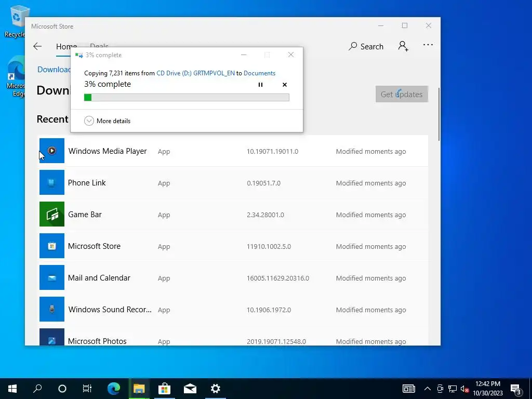The image size is (532, 399).
Task: Click the Microsoft Store window scrollbar
Action: (438, 114)
